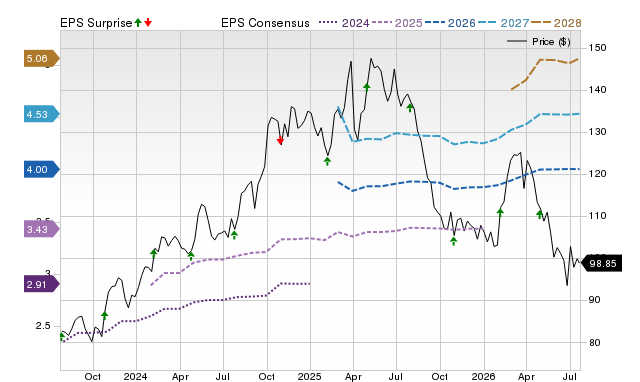
Task: Click the 3.43 value tag for 2025
Action: [x=42, y=229]
